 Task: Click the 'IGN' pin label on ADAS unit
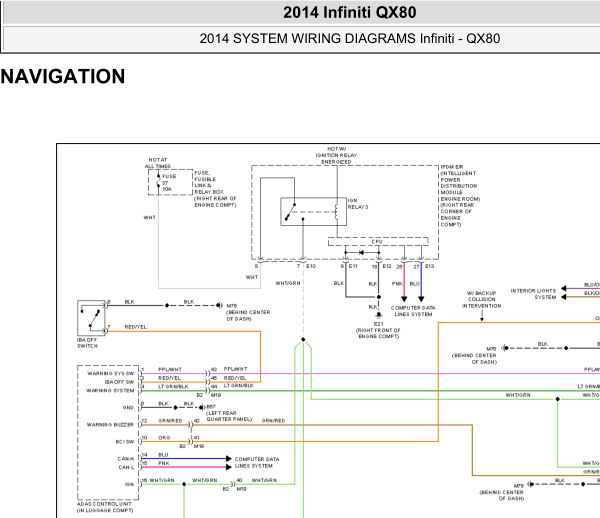[x=129, y=484]
